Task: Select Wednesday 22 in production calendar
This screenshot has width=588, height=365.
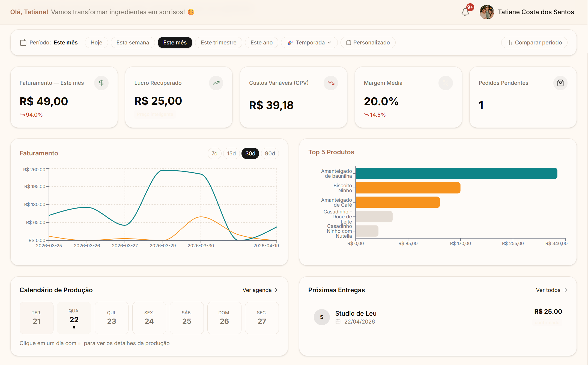Action: [74, 318]
